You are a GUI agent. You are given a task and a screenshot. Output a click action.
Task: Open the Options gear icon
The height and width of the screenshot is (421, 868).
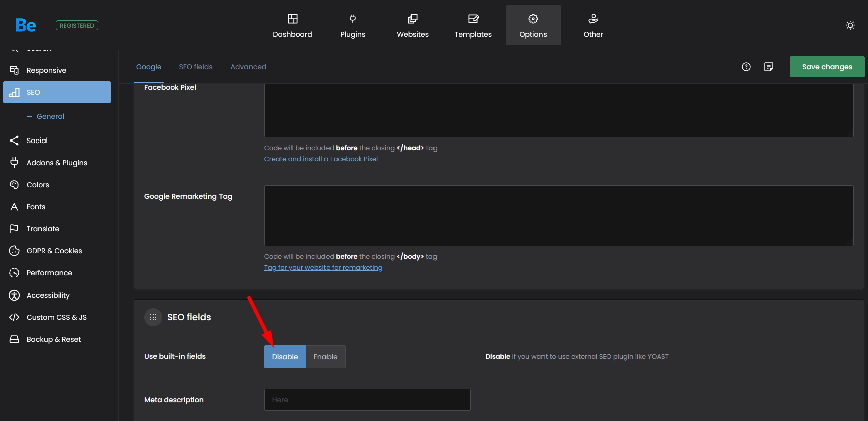point(533,19)
